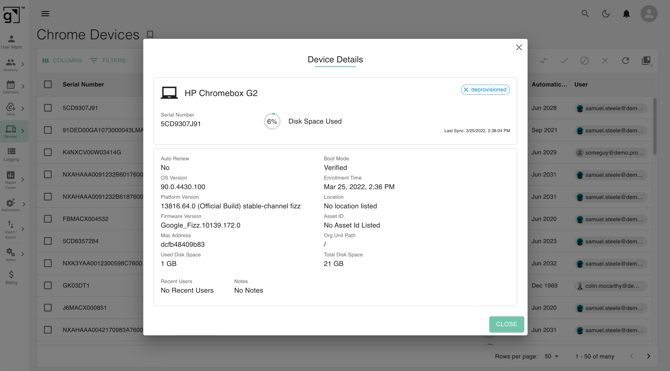Check the row K4NXCV00W03414G
Viewport: 670px width, 371px height.
tap(48, 152)
